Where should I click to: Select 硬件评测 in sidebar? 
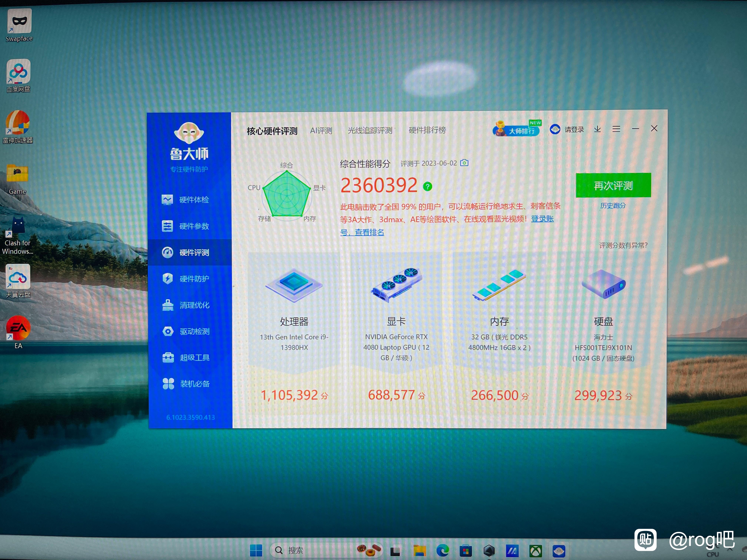click(190, 252)
